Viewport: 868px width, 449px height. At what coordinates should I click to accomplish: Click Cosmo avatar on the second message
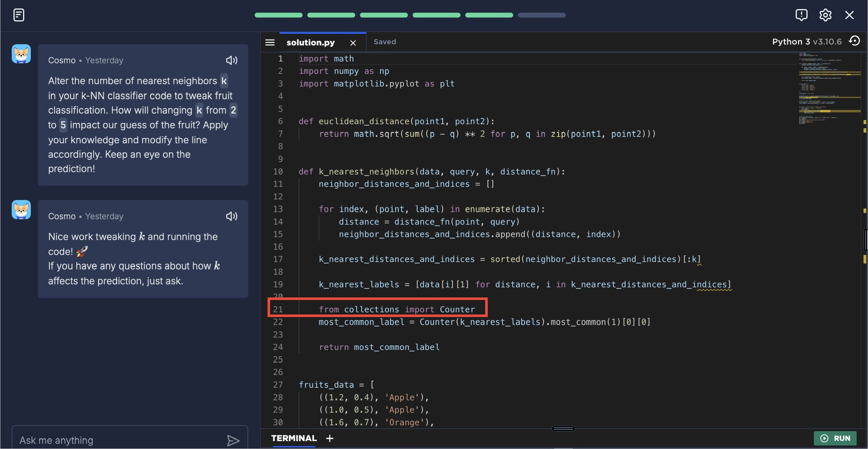coord(21,210)
